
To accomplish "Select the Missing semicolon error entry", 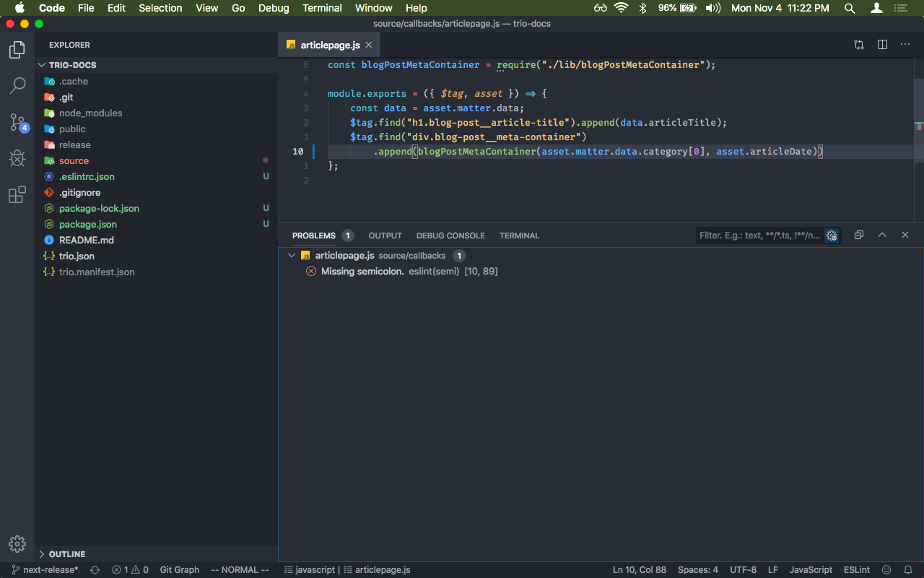I will (x=601, y=272).
